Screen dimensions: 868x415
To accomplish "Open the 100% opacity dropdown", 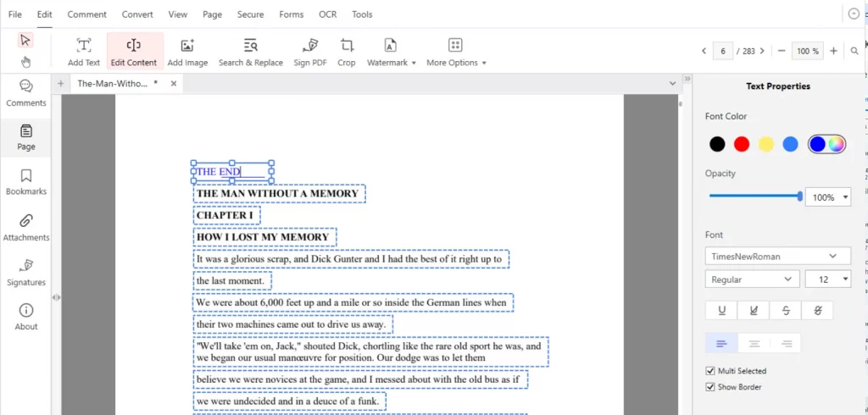I will coord(828,197).
